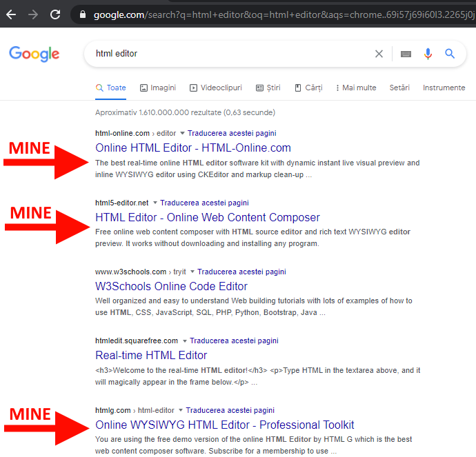476x457 pixels.
Task: Expand dropdown arrow next to htmledit.squarefree.com
Action: point(185,341)
